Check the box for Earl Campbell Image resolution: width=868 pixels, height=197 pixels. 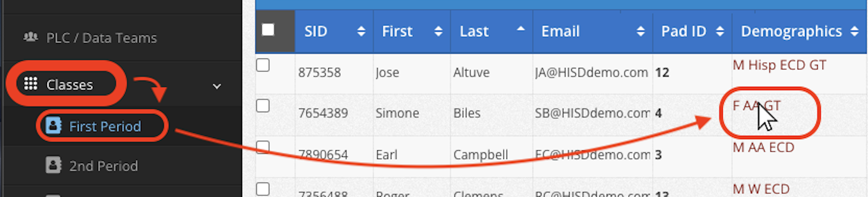[263, 147]
